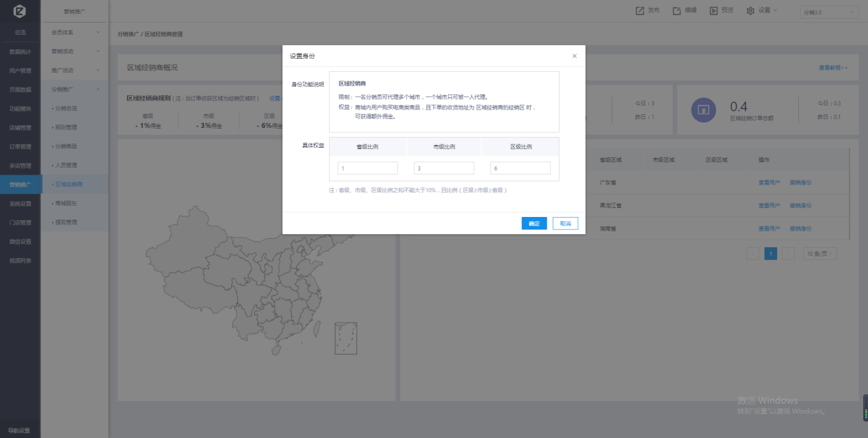
Task: Click the 编辑 edit icon
Action: click(676, 10)
